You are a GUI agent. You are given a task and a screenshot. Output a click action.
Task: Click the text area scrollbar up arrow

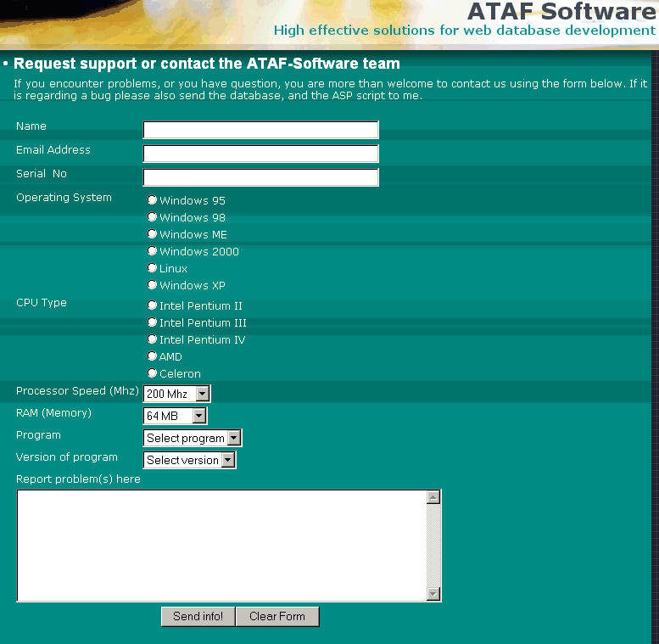click(433, 497)
